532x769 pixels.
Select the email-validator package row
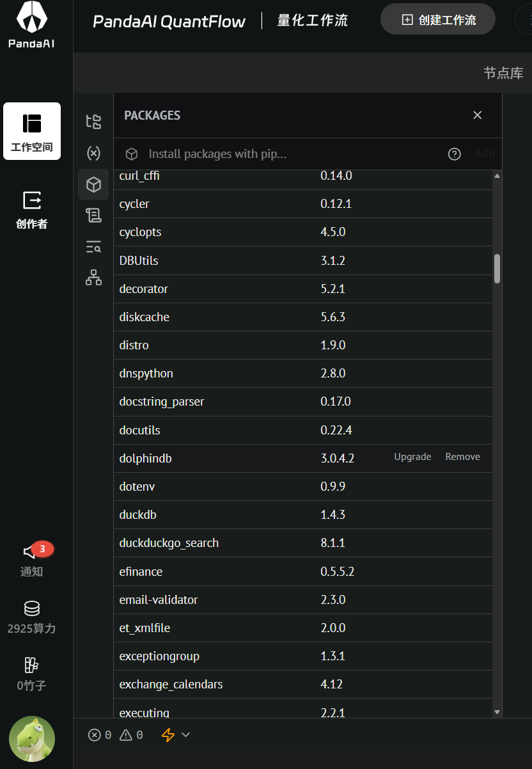pyautogui.click(x=303, y=599)
